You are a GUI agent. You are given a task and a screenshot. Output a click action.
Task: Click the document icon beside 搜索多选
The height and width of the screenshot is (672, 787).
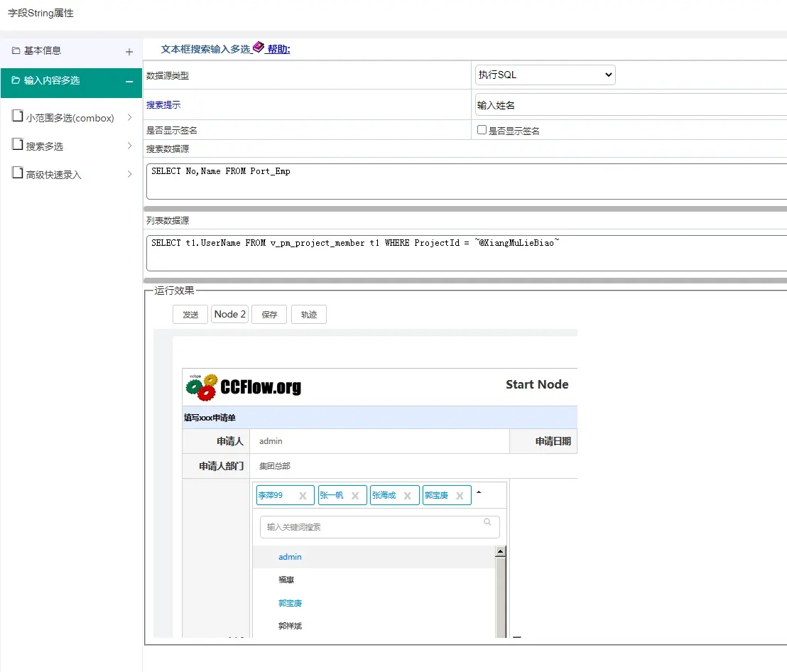click(x=18, y=145)
